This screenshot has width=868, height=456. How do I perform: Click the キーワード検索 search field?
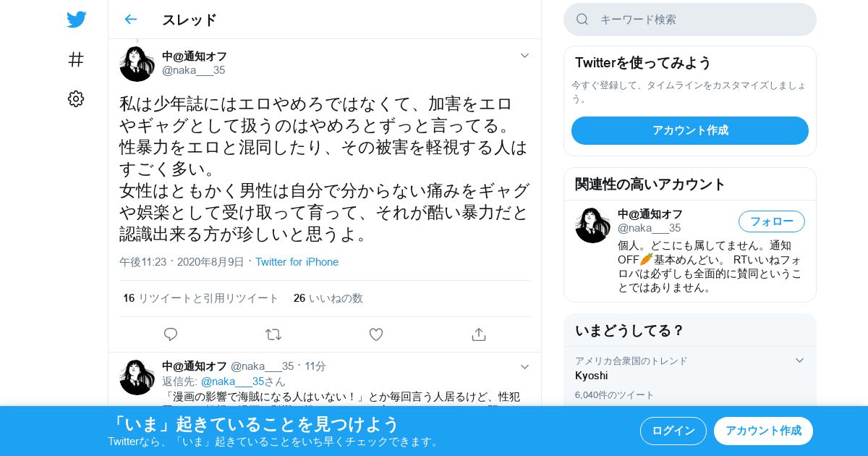690,20
